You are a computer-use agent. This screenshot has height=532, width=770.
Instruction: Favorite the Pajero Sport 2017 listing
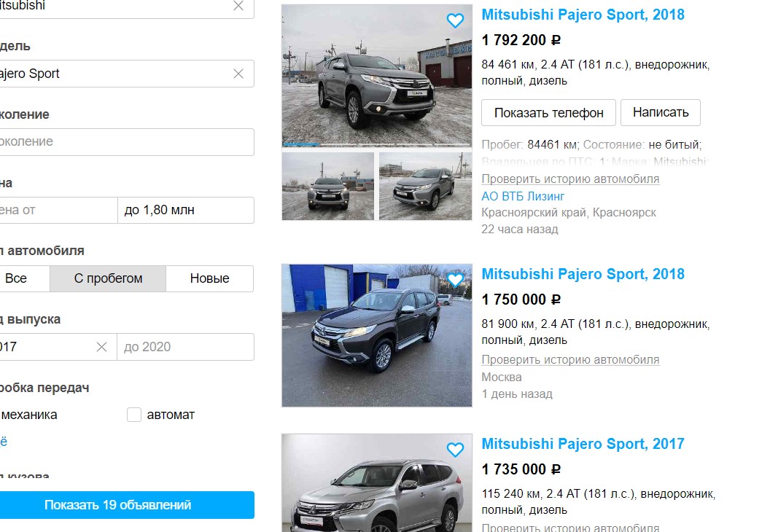click(455, 450)
